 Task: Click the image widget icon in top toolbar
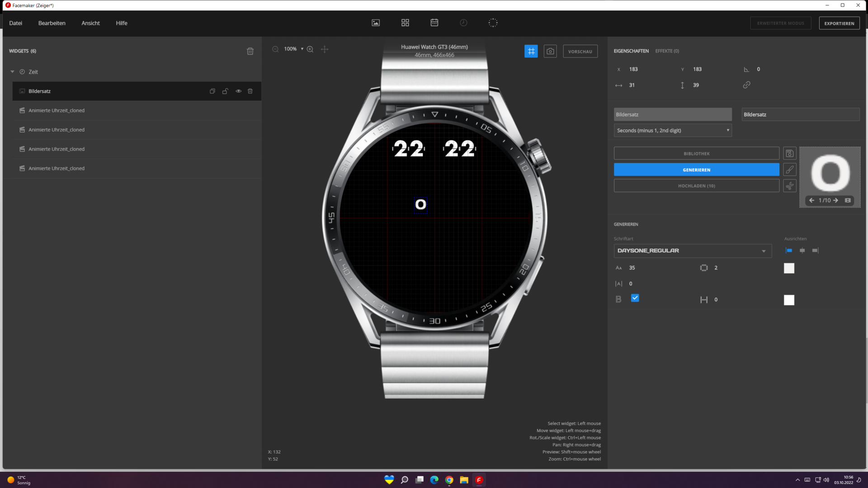pos(376,23)
